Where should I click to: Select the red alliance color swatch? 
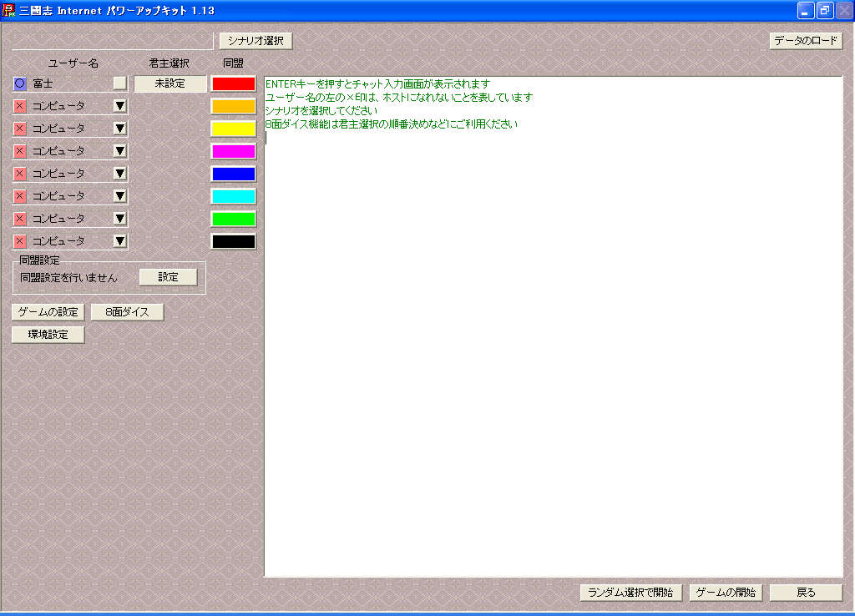233,83
